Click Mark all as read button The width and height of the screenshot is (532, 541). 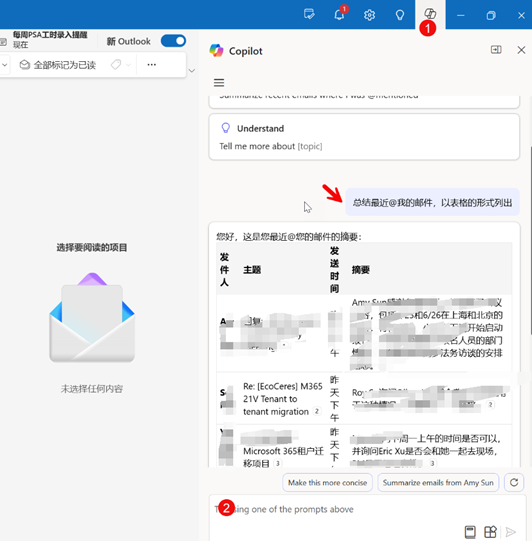coord(58,65)
